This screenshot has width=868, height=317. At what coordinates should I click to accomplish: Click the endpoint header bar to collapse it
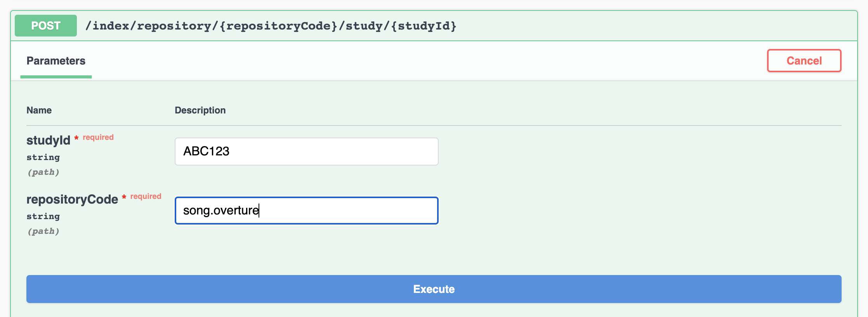point(621,26)
